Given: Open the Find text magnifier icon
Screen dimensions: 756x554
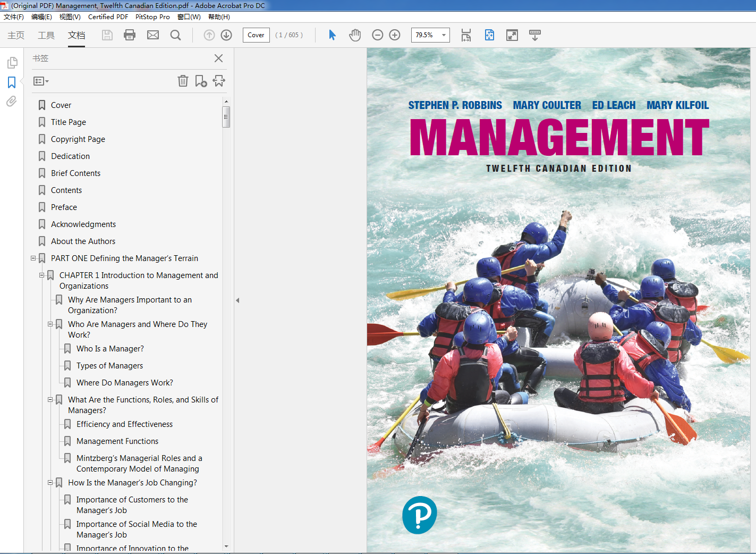Looking at the screenshot, I should click(x=175, y=35).
